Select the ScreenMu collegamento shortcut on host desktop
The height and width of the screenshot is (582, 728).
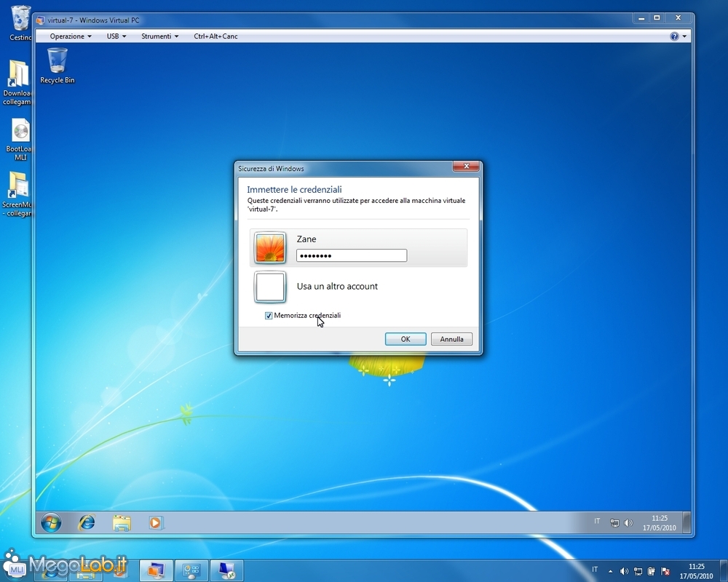point(17,194)
